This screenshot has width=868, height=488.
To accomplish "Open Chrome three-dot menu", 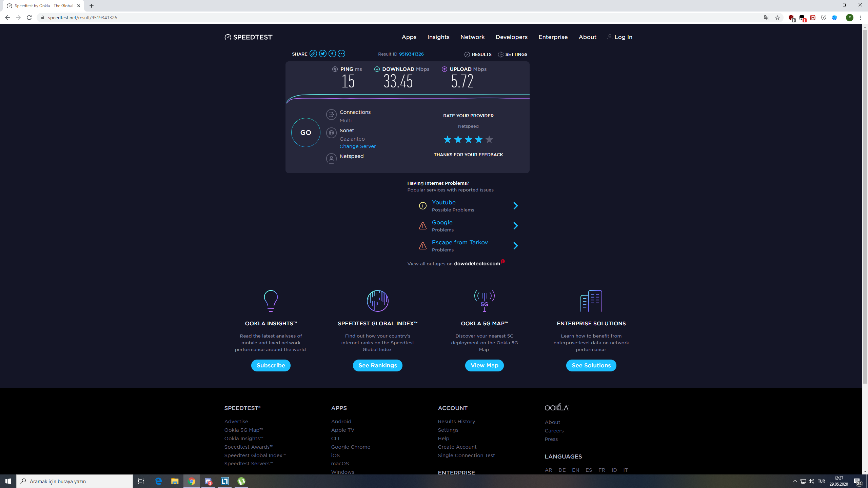I will (861, 18).
